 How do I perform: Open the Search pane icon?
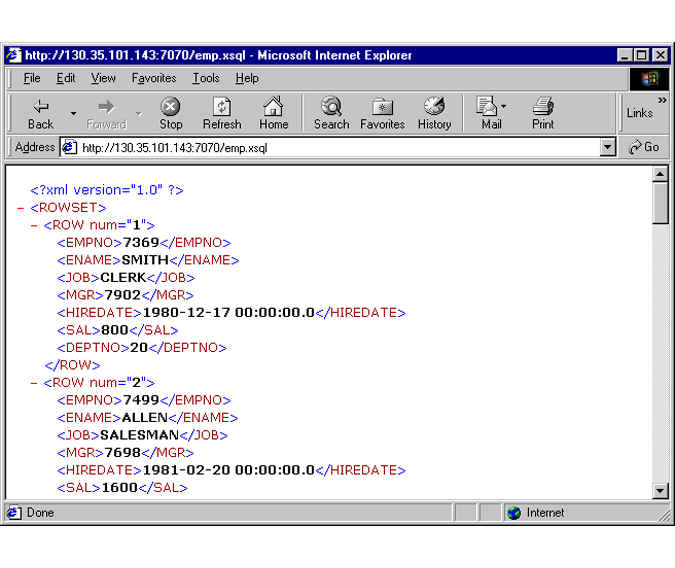(331, 112)
